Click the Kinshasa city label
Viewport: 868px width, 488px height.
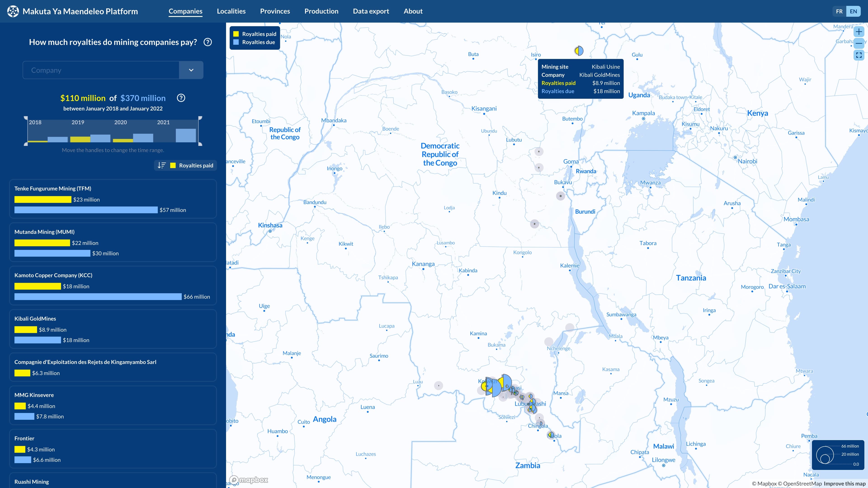click(x=270, y=225)
